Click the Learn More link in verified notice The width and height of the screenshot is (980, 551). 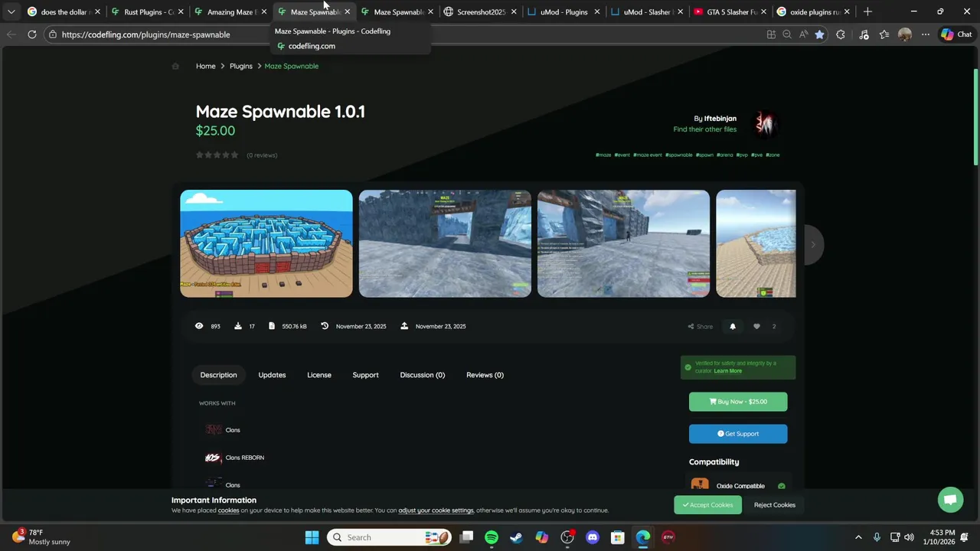click(727, 371)
